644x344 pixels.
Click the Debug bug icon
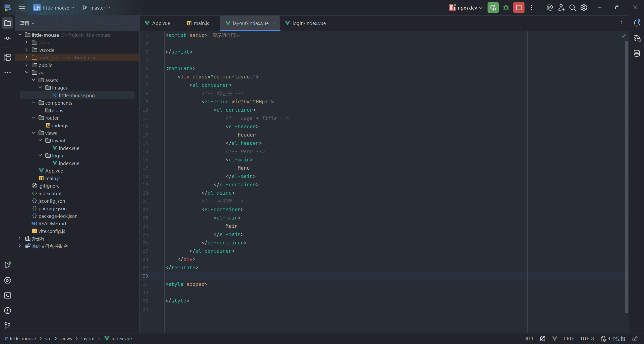pos(506,8)
